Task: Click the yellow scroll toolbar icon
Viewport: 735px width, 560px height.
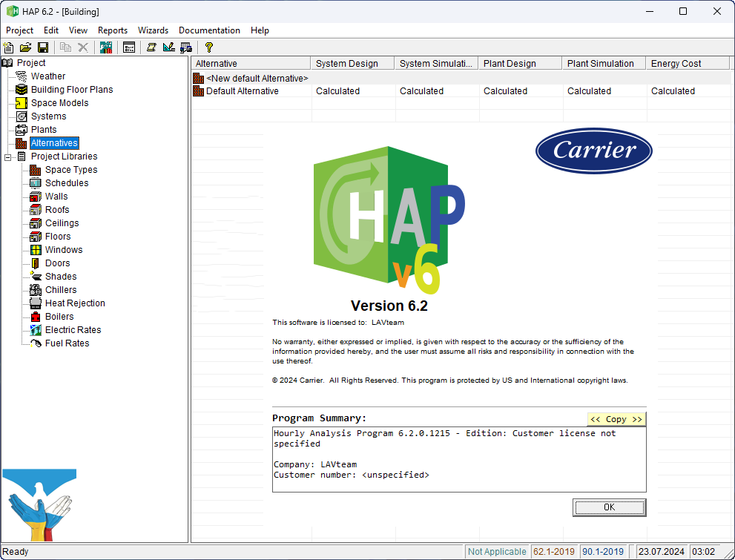Action: pyautogui.click(x=151, y=47)
